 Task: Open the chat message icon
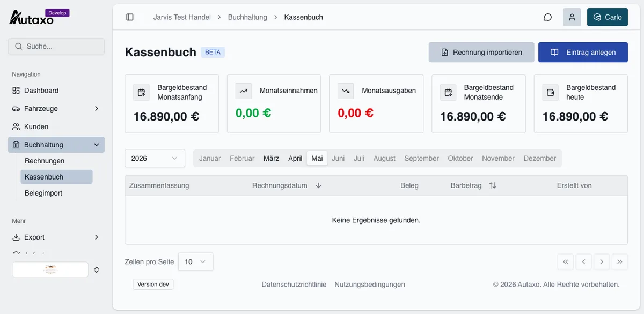(x=548, y=17)
